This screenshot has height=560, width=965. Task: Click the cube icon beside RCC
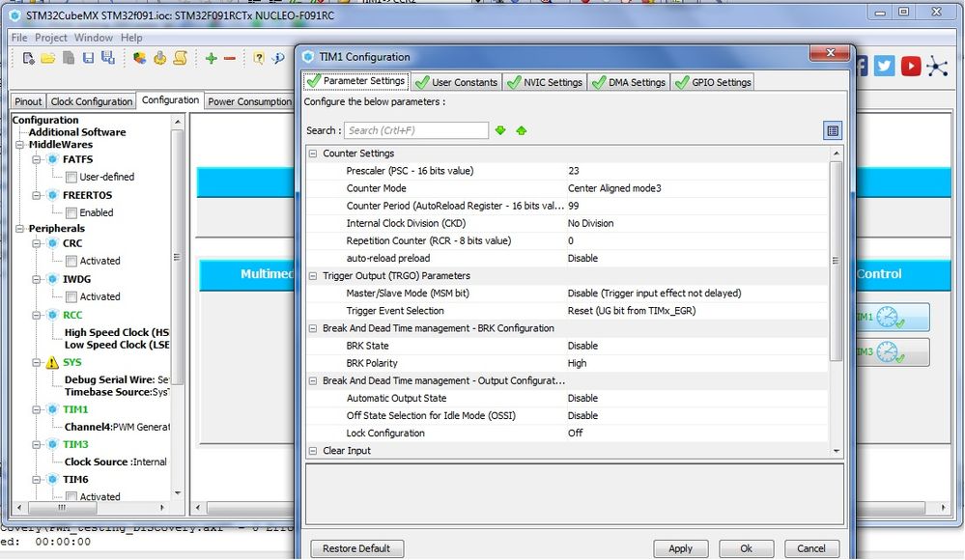53,315
